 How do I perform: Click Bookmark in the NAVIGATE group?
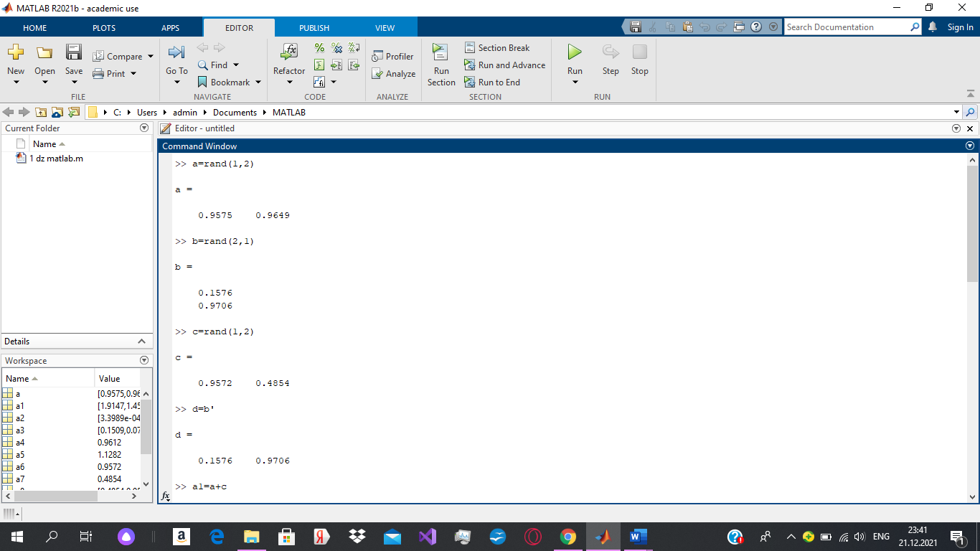(x=224, y=82)
